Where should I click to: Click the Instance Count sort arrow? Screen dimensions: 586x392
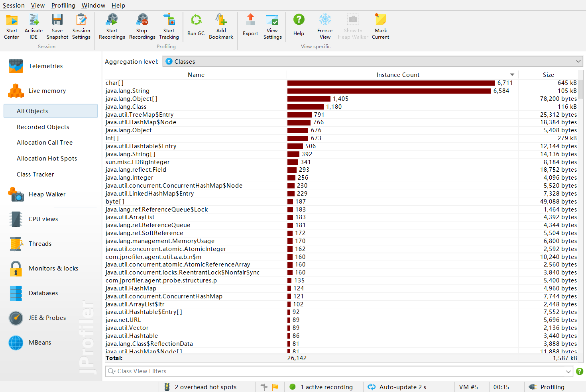click(x=512, y=75)
